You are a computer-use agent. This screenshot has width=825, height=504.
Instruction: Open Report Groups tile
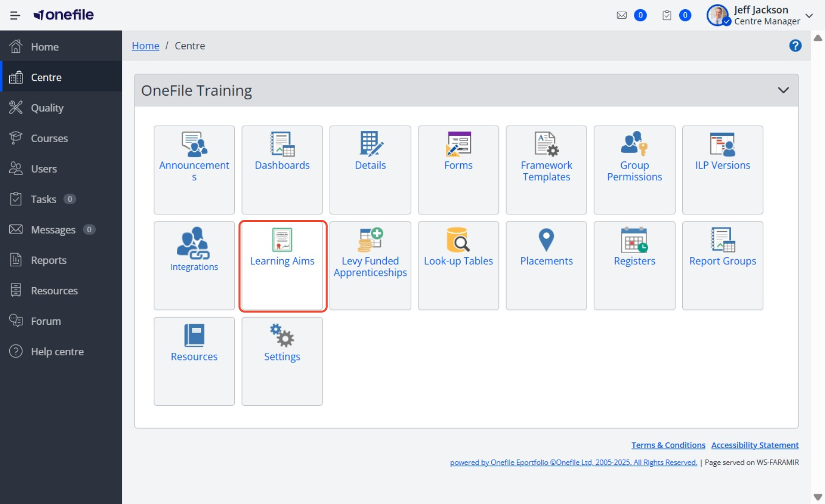pos(723,266)
